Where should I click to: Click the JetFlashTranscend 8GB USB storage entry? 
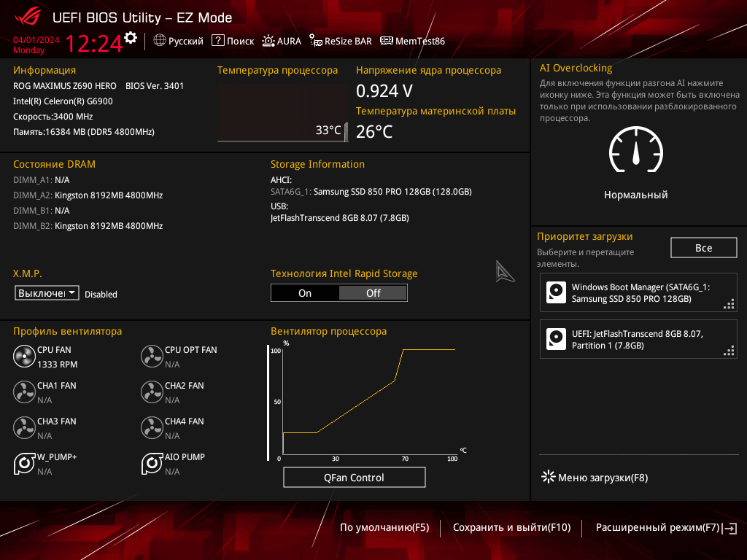click(340, 217)
